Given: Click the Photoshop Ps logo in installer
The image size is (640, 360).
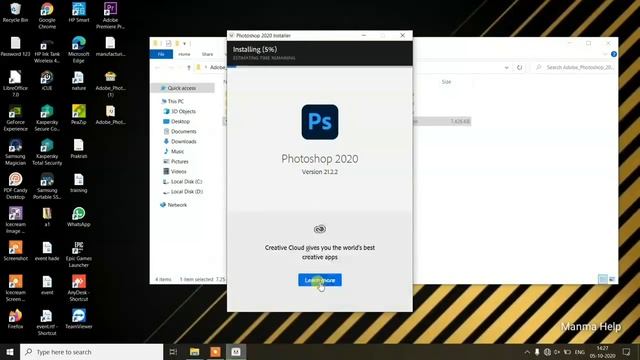Looking at the screenshot, I should click(x=320, y=122).
